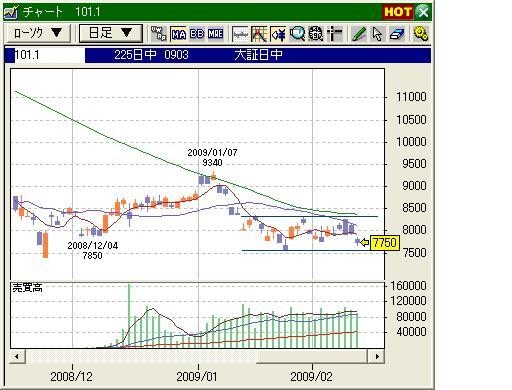The width and height of the screenshot is (512, 390).
Task: Toggle the MRE indicator button
Action: click(x=216, y=34)
